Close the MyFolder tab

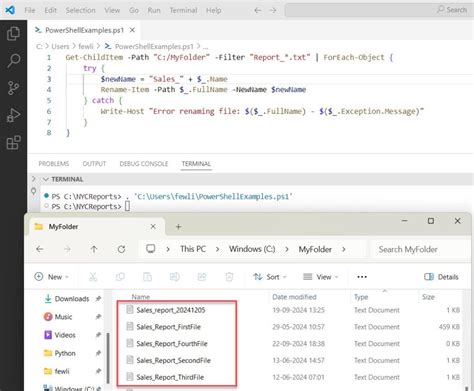coord(153,227)
